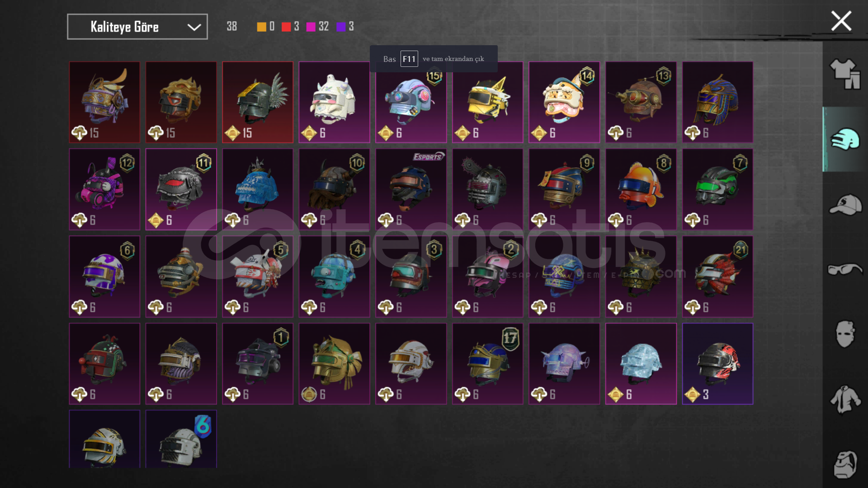868x488 pixels.
Task: Click the purple quality filter square
Action: 341,27
